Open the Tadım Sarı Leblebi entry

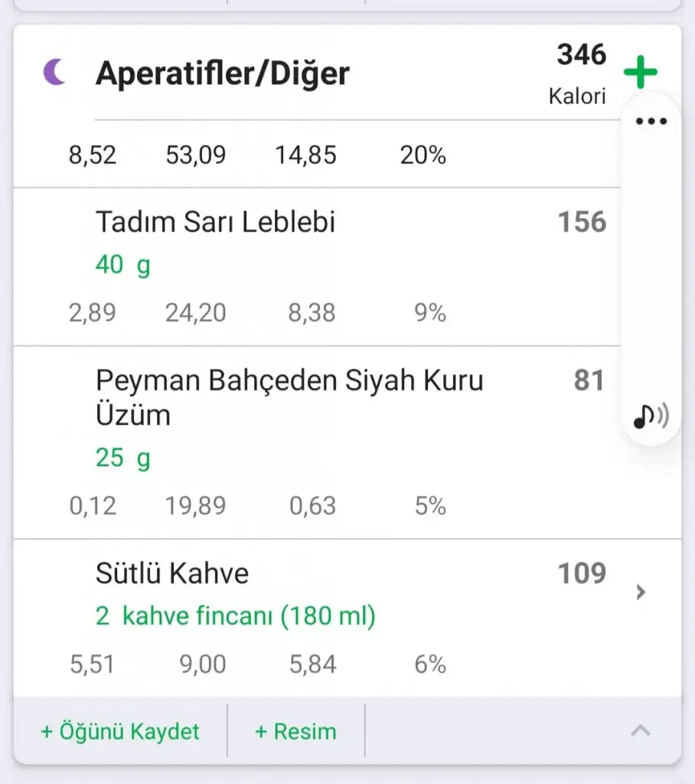(216, 222)
